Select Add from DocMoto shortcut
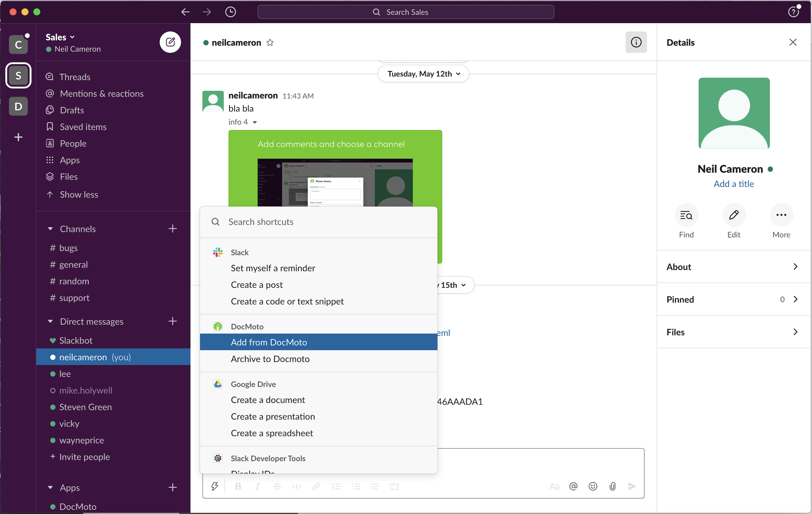Viewport: 812px width, 514px height. coord(319,342)
